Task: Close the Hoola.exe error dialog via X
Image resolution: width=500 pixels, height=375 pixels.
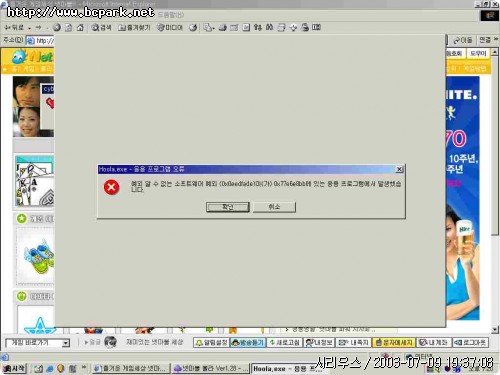Action: point(399,169)
